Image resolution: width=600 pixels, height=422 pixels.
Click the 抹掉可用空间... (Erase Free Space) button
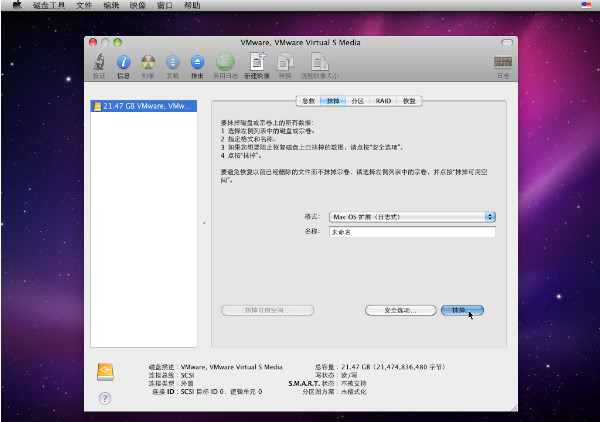(267, 310)
